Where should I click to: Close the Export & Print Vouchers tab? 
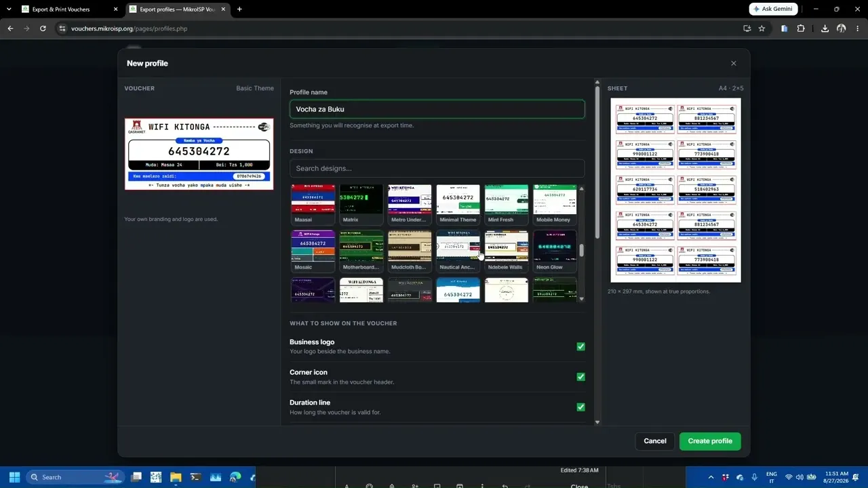[115, 9]
